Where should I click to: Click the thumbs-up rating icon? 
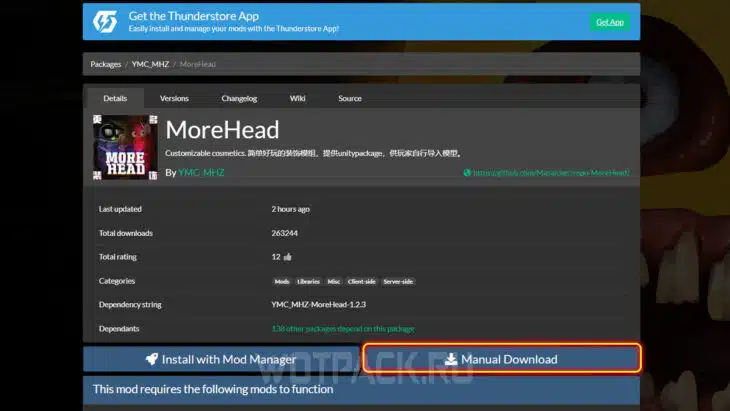click(x=287, y=256)
